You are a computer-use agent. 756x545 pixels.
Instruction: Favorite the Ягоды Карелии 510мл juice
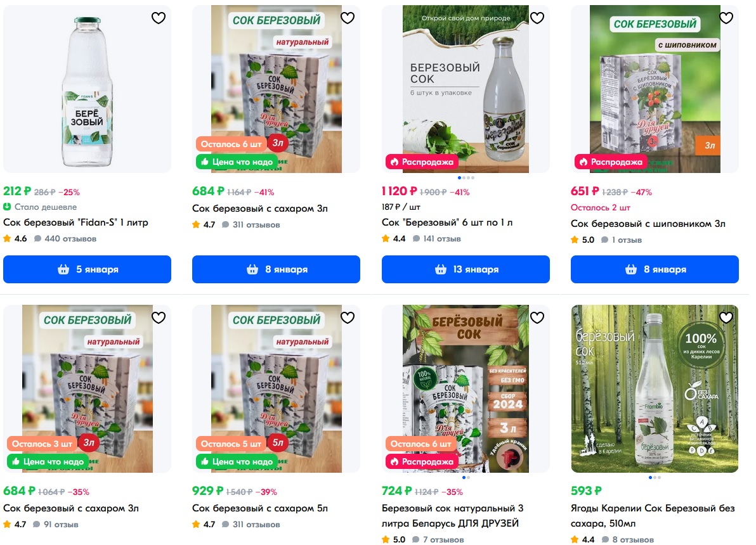726,317
